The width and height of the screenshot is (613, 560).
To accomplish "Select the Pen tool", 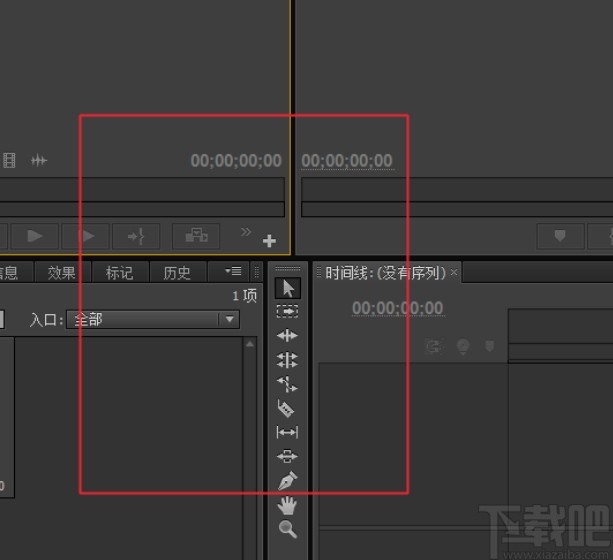I will point(287,481).
